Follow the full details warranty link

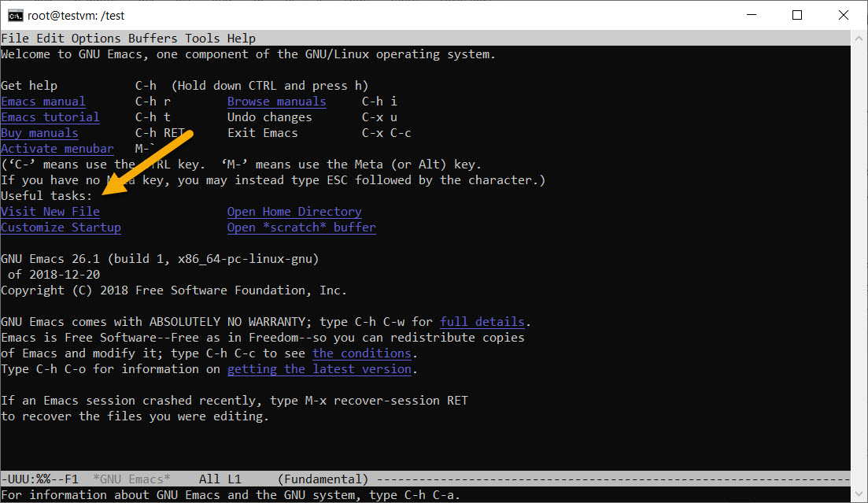coord(482,322)
